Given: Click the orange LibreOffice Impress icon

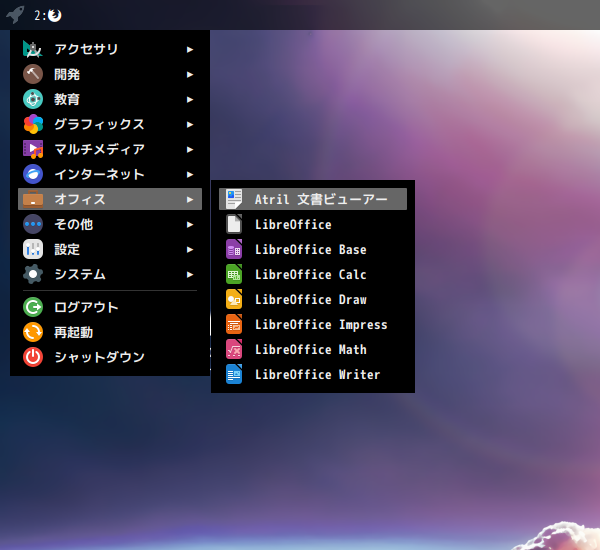Looking at the screenshot, I should [x=234, y=324].
